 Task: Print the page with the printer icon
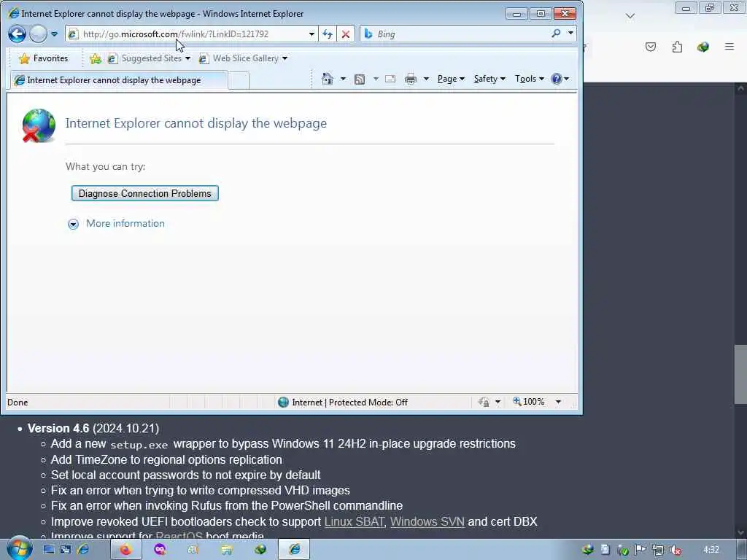(x=410, y=79)
